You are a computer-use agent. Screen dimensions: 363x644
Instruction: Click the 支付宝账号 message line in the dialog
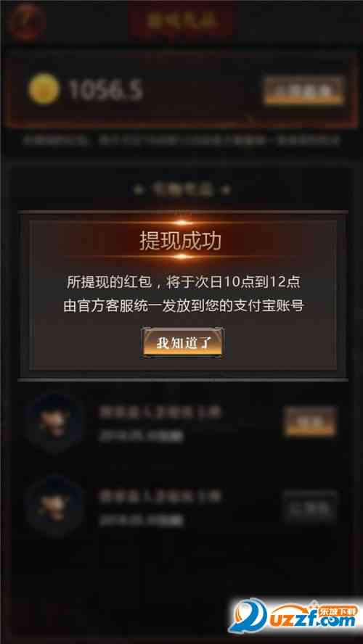pos(184,306)
